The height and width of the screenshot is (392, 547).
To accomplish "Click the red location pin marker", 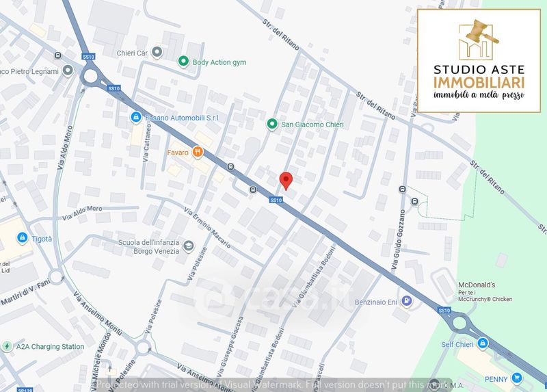I will pyautogui.click(x=286, y=181).
